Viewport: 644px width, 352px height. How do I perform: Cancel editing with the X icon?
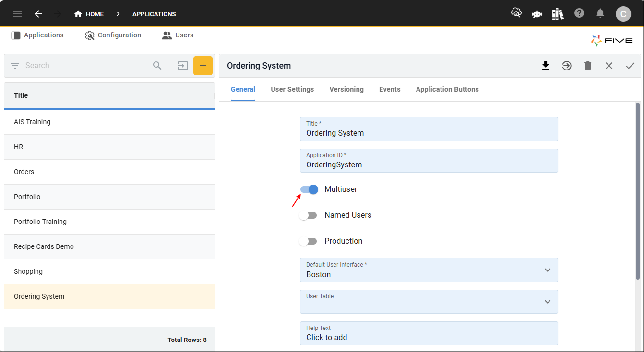[609, 66]
